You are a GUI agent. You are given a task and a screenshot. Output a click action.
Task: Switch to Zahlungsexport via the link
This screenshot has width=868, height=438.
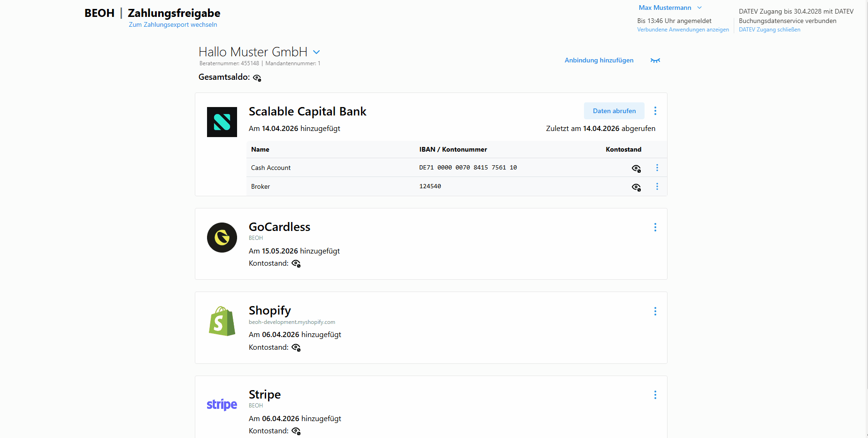(173, 24)
